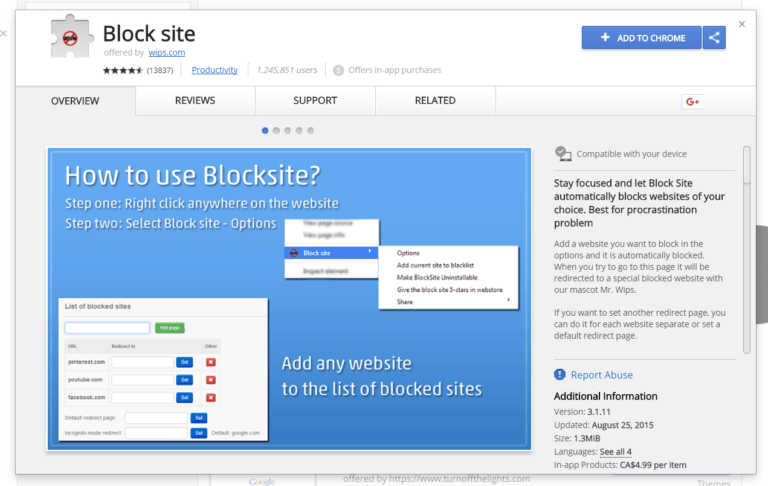Click the Google+ share icon
The image size is (768, 486).
point(693,101)
